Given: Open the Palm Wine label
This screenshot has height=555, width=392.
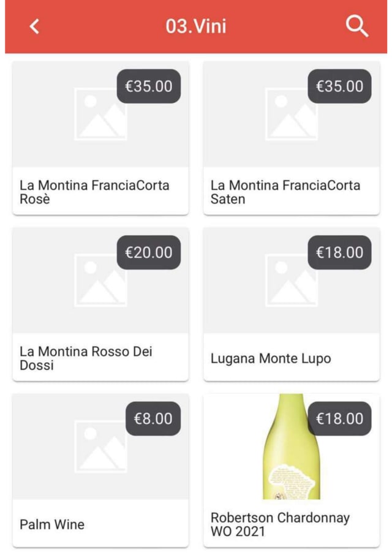Looking at the screenshot, I should click(52, 524).
